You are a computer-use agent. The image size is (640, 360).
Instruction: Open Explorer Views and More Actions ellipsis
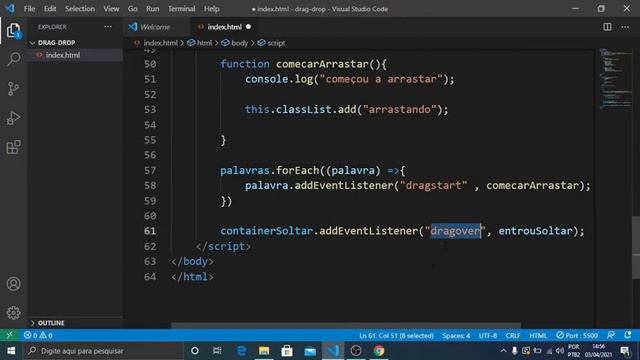pos(108,27)
